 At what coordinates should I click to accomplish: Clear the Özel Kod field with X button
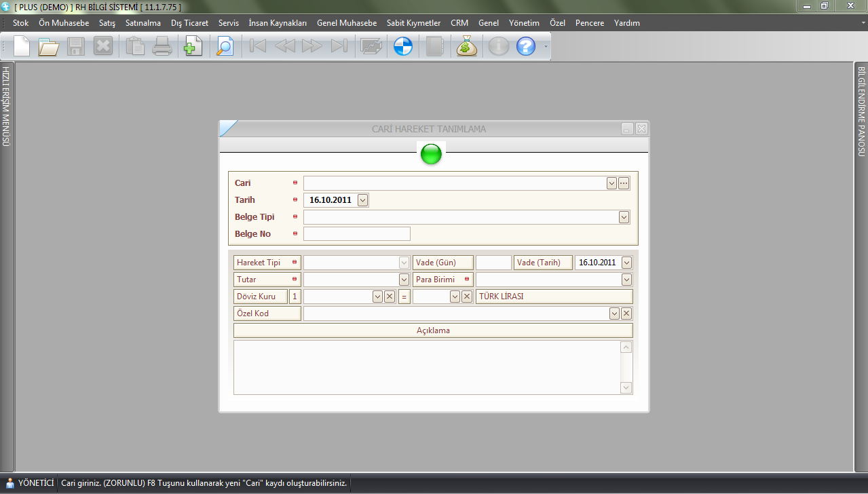coord(626,313)
